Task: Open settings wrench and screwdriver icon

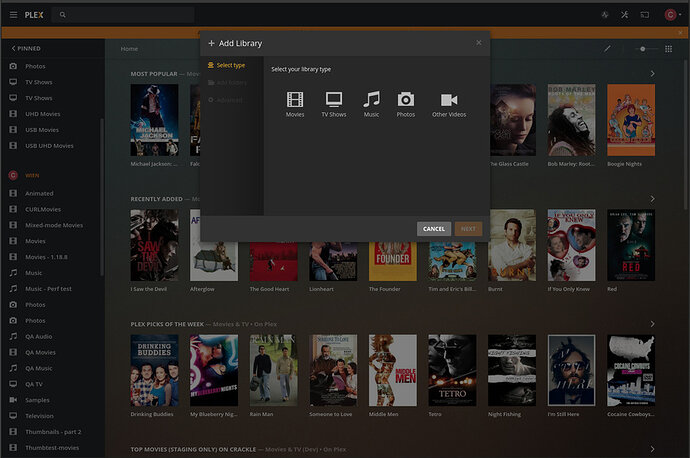Action: (624, 15)
